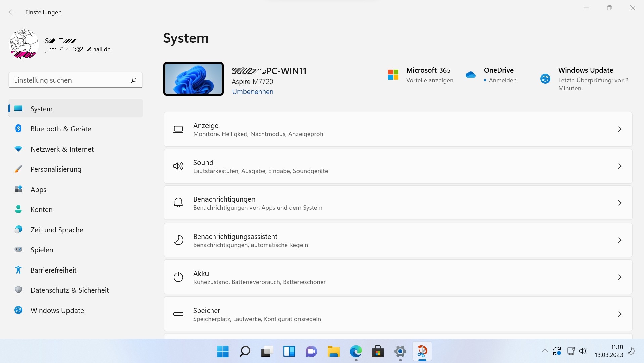The image size is (644, 363).
Task: Focus the Einstellung suchen search field
Action: point(76,80)
